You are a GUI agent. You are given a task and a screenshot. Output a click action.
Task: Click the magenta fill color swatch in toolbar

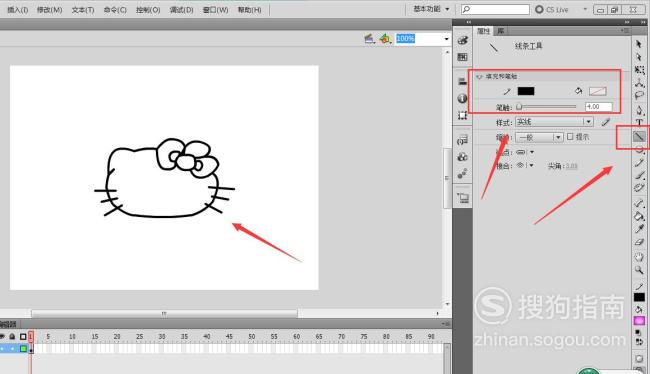(x=639, y=321)
